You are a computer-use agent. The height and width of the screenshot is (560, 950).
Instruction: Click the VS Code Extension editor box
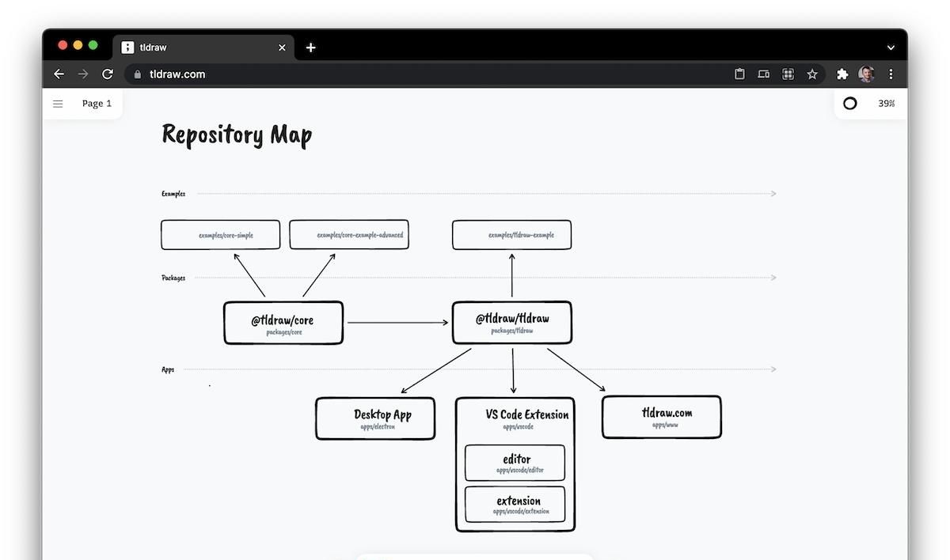[515, 463]
